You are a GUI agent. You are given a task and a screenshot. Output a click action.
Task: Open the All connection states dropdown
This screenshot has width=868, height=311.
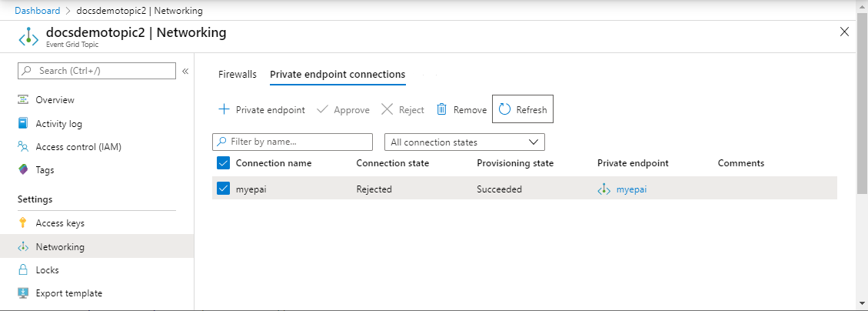464,142
